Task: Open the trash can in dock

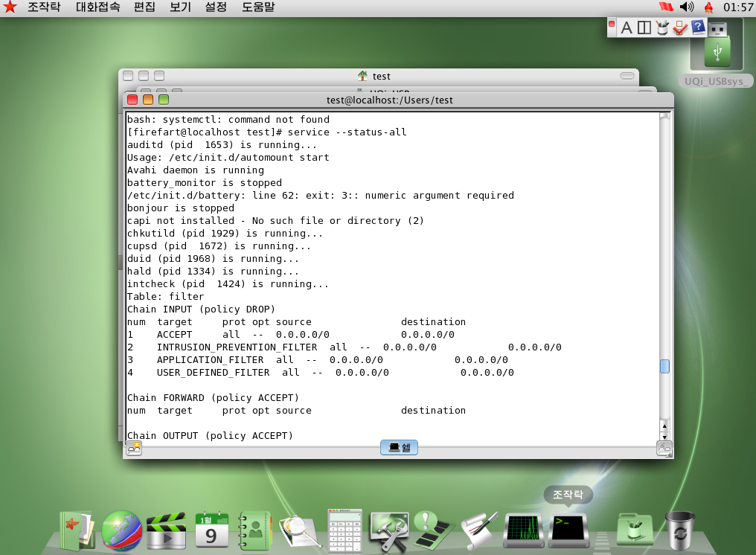Action: point(679,530)
